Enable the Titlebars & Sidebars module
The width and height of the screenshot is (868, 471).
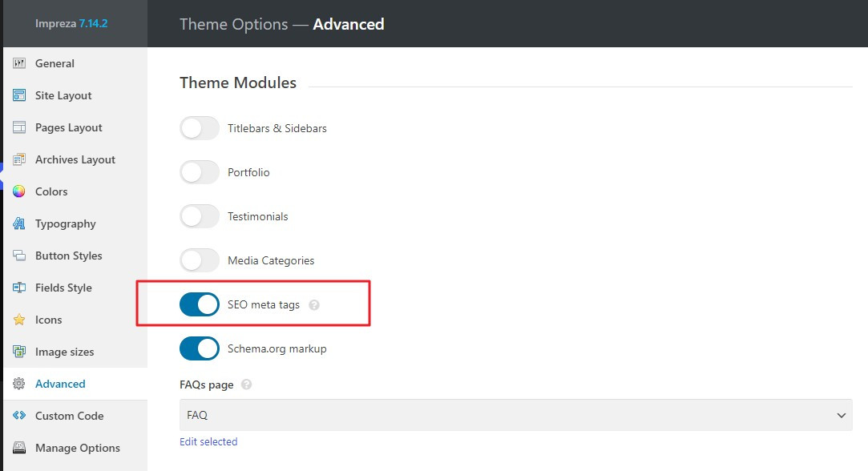click(200, 128)
